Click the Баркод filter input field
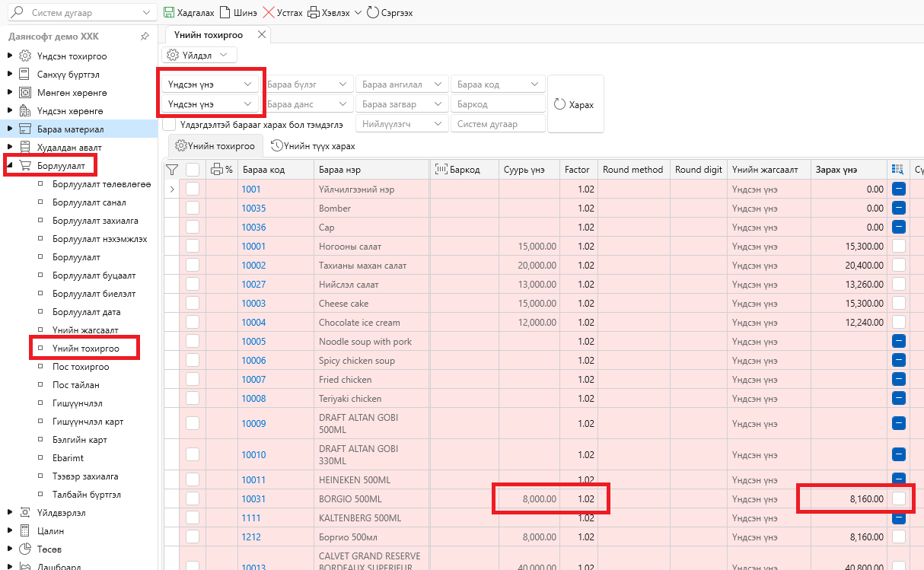This screenshot has width=924, height=570. click(x=499, y=103)
